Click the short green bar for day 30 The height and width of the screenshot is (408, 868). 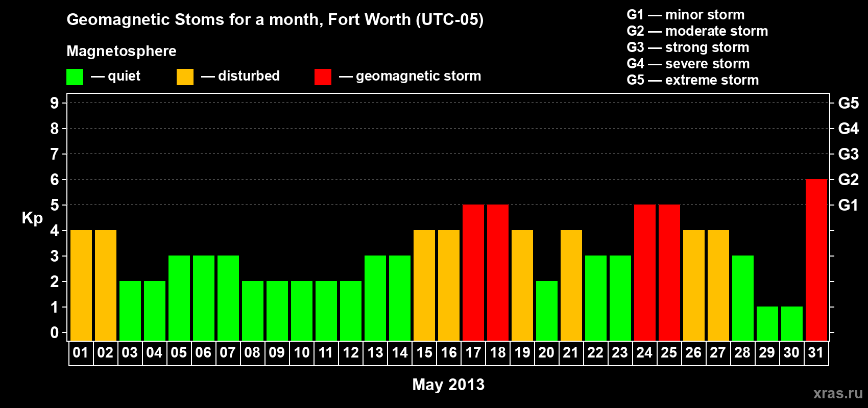(791, 324)
